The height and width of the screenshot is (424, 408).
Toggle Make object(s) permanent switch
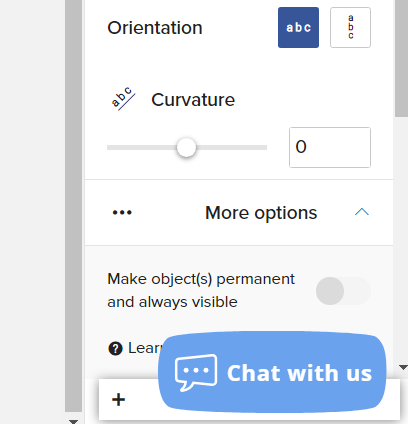[x=343, y=291]
